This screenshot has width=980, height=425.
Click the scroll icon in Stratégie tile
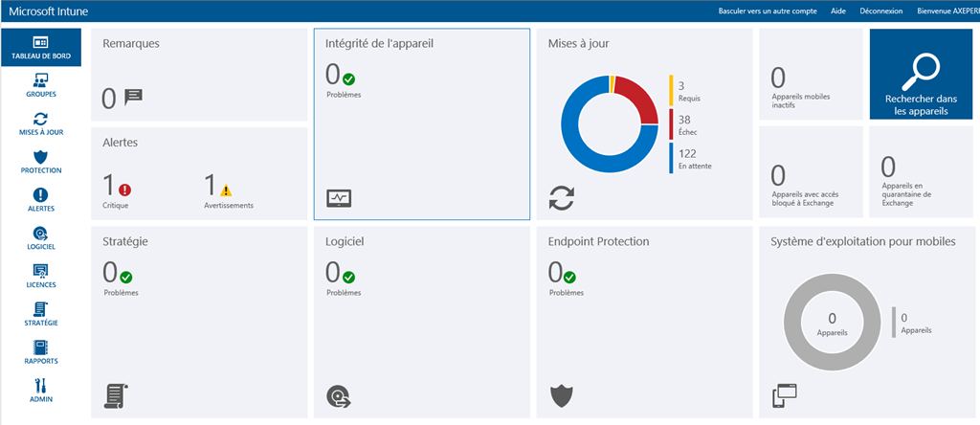(x=116, y=396)
